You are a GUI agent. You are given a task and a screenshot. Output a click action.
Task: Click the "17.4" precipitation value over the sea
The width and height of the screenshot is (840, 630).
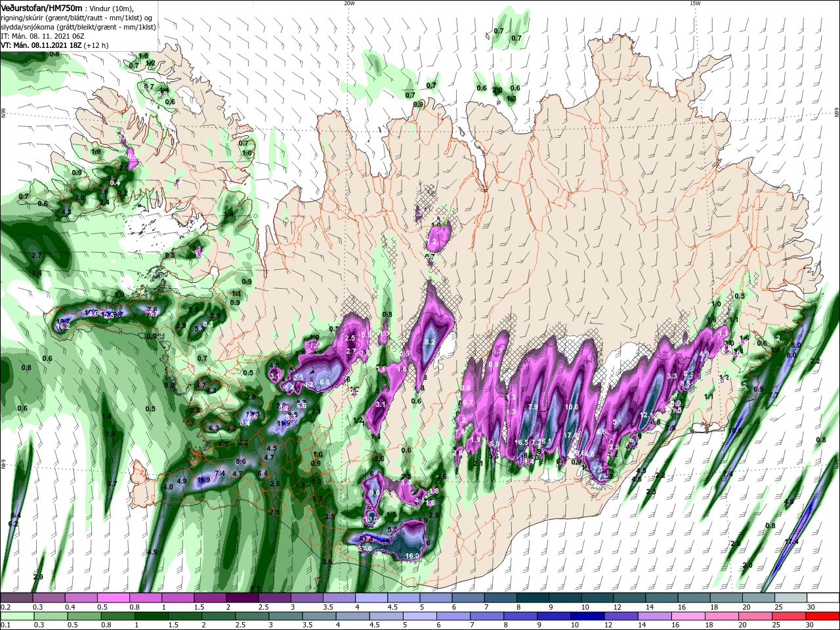coord(791,541)
